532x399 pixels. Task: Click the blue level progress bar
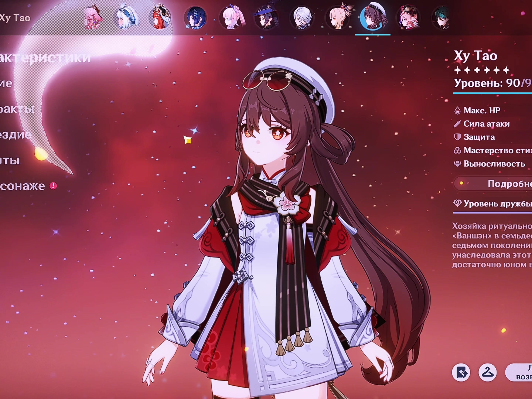[492, 93]
